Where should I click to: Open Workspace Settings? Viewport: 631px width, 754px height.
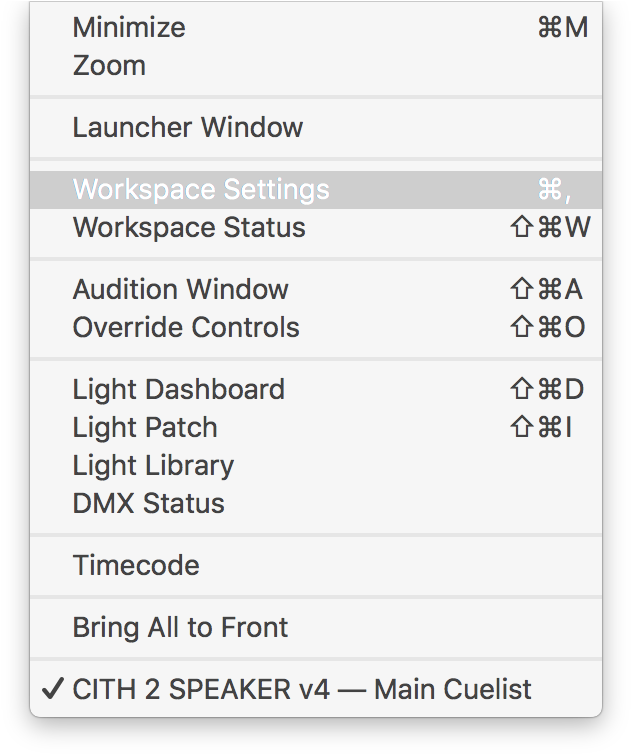pyautogui.click(x=201, y=190)
